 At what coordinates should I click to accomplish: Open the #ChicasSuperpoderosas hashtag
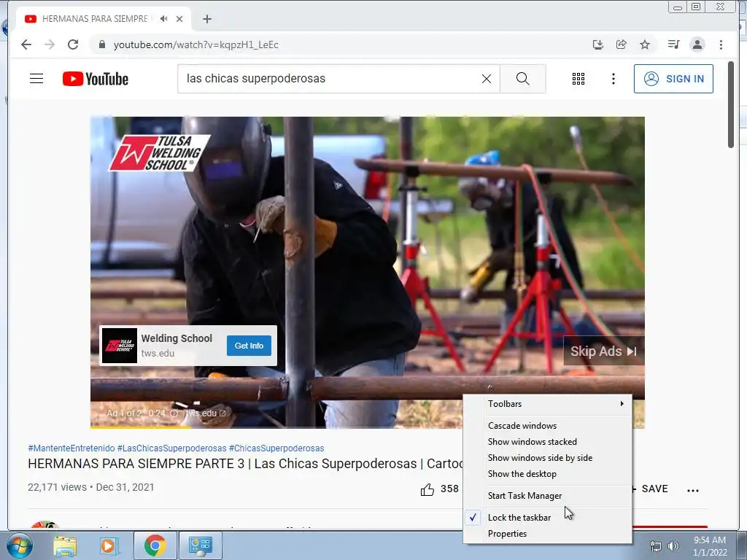(x=276, y=448)
